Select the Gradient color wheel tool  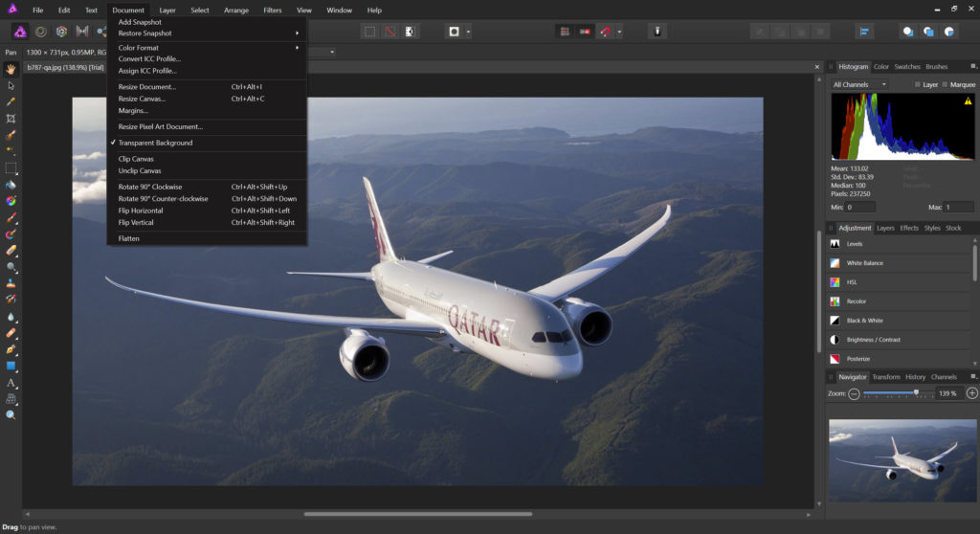click(x=11, y=201)
